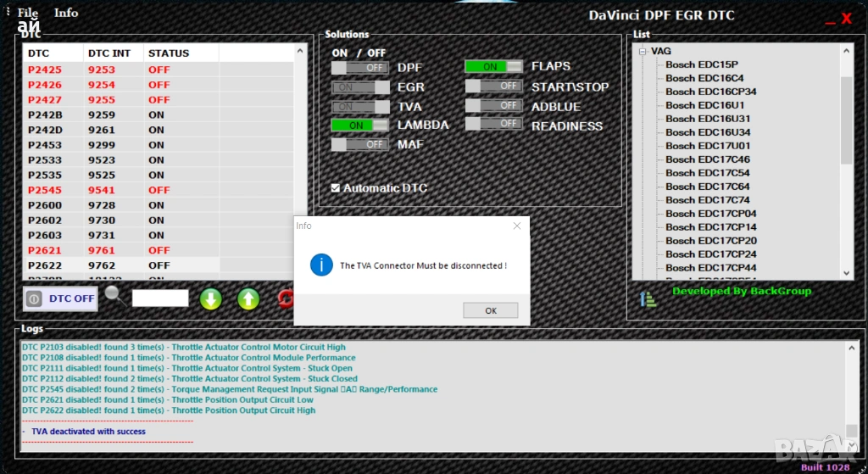Select Bosch EDC17CP14 in the list
Viewport: 868px width, 474px height.
pyautogui.click(x=711, y=227)
